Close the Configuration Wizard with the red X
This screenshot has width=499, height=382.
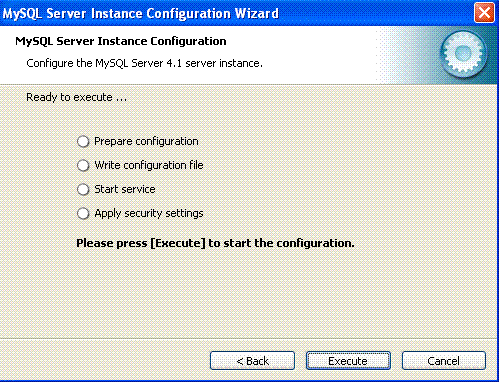[484, 13]
